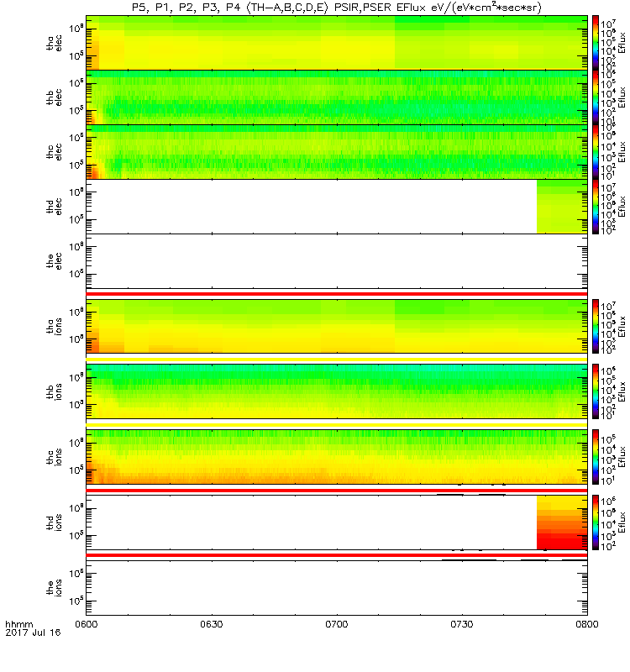This screenshot has height=672, width=630.
Task: Select the 'thb elec' panel label
Action: click(x=55, y=97)
